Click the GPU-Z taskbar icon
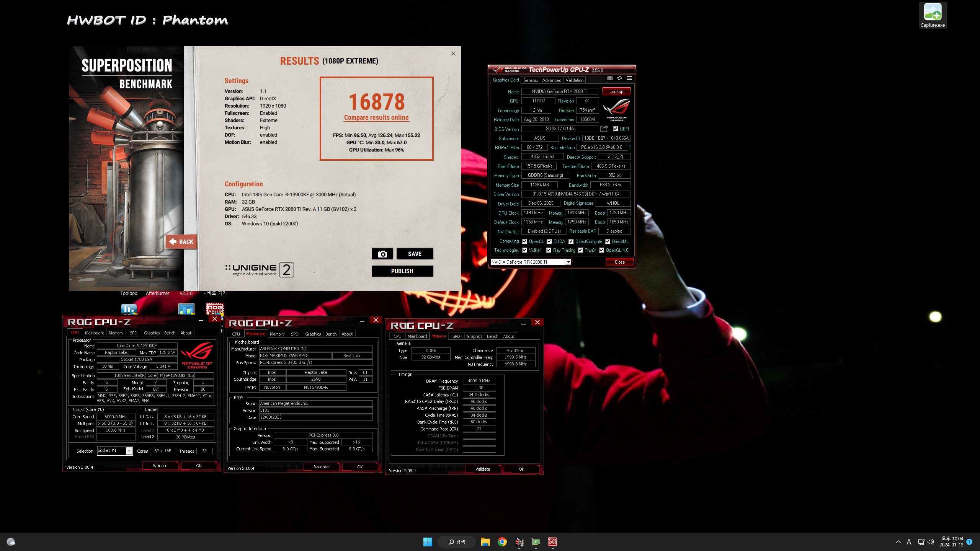The width and height of the screenshot is (980, 551). coord(536,542)
